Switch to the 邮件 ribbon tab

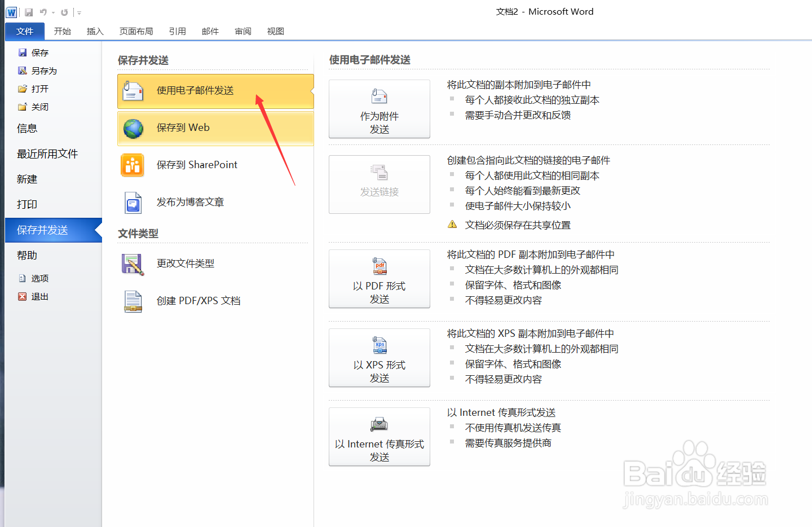pyautogui.click(x=210, y=32)
